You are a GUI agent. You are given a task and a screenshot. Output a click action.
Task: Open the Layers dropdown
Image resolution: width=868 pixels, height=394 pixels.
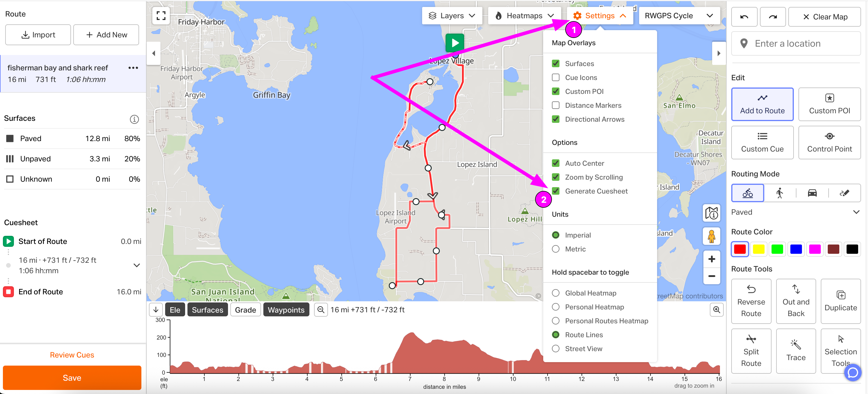[452, 16]
